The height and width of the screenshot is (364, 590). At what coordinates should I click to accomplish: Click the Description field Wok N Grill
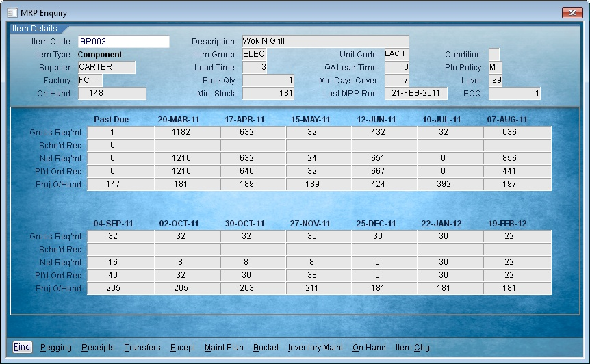tap(326, 41)
